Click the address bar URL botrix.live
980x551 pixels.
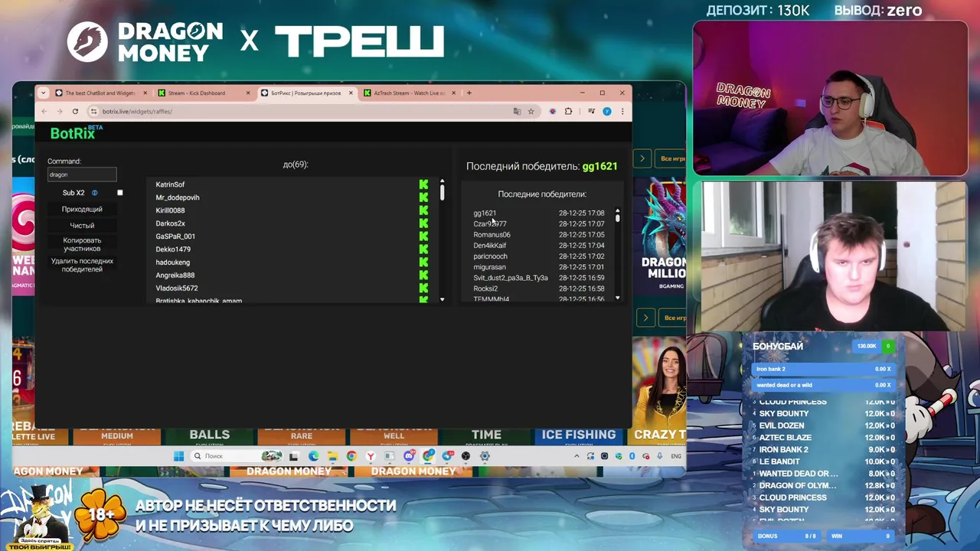[x=137, y=111]
